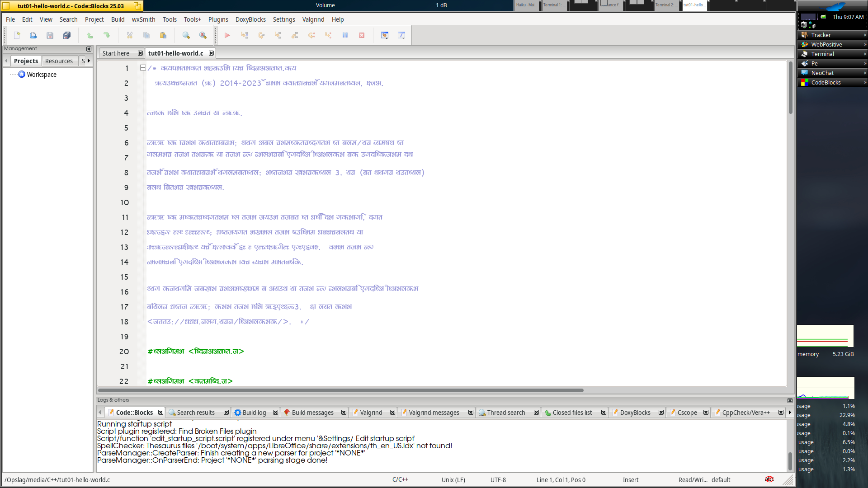868x488 pixels.
Task: Switch to the Build messages tab
Action: 312,413
